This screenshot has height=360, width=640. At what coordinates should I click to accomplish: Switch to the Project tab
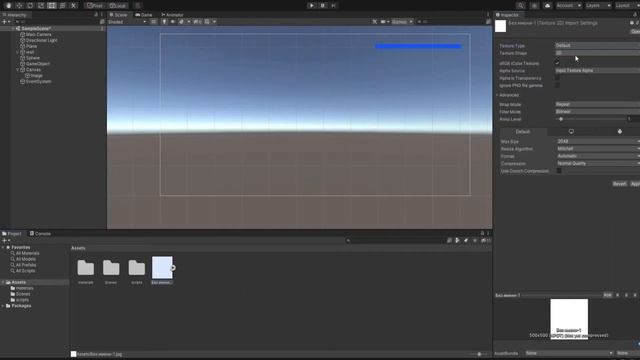[x=12, y=234]
